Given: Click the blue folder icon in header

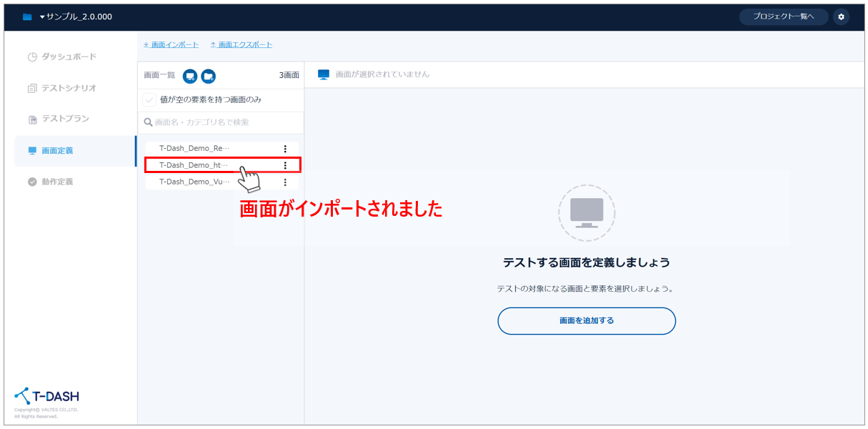Looking at the screenshot, I should pyautogui.click(x=27, y=17).
